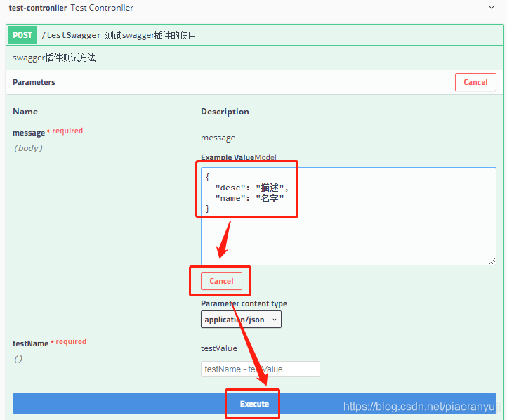Collapse the test-contronller section chevron
This screenshot has height=420, width=507.
[x=491, y=7]
